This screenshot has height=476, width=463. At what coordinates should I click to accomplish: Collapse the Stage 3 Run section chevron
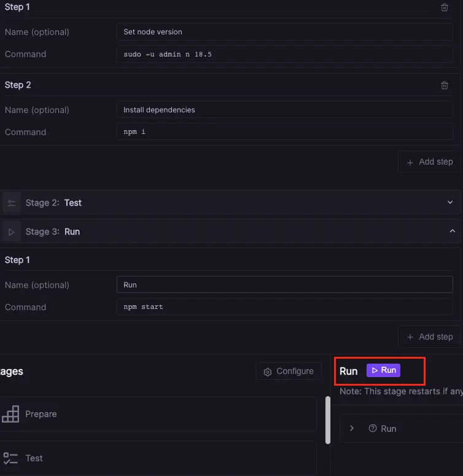[452, 231]
